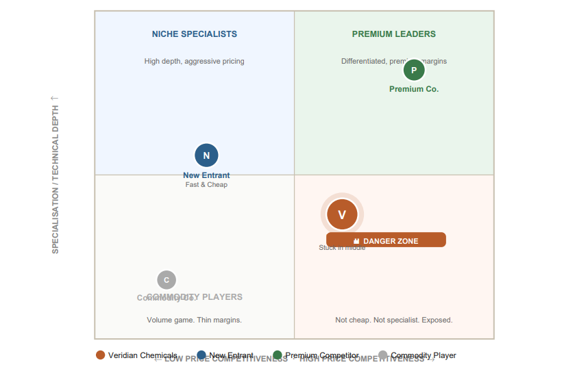Select the Commodity Co. 'C' marker
Image resolution: width=588 pixels, height=380 pixels.
pos(167,279)
